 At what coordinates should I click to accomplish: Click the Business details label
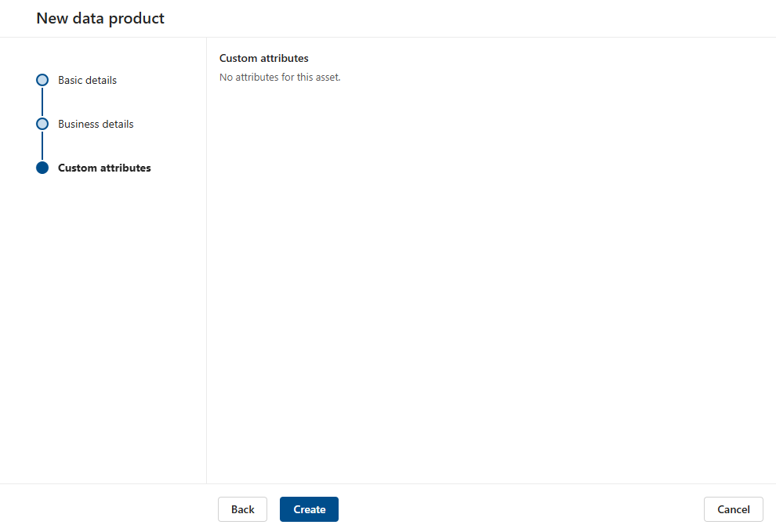(95, 124)
